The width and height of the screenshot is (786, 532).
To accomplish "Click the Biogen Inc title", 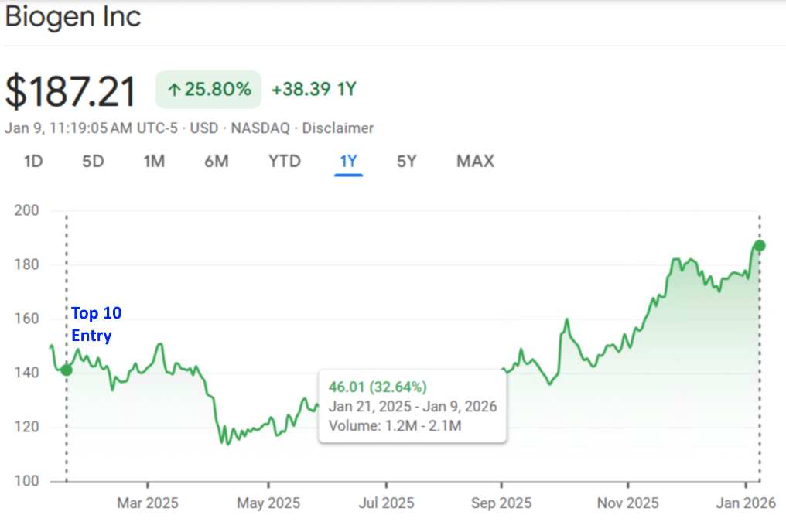I will (x=73, y=17).
